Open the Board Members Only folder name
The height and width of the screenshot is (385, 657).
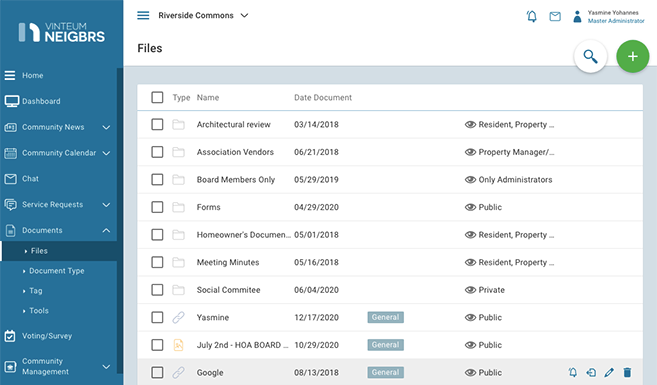pos(236,180)
